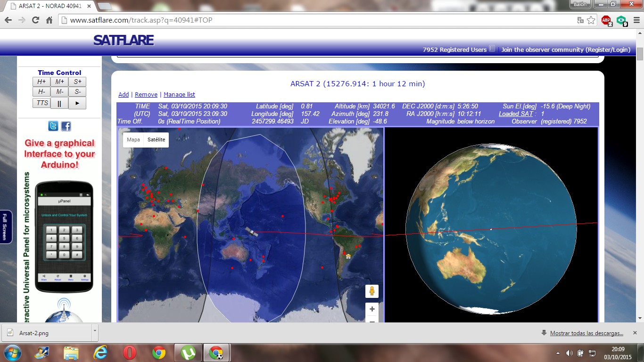This screenshot has height=362, width=644.
Task: Click the Add link
Action: (124, 94)
